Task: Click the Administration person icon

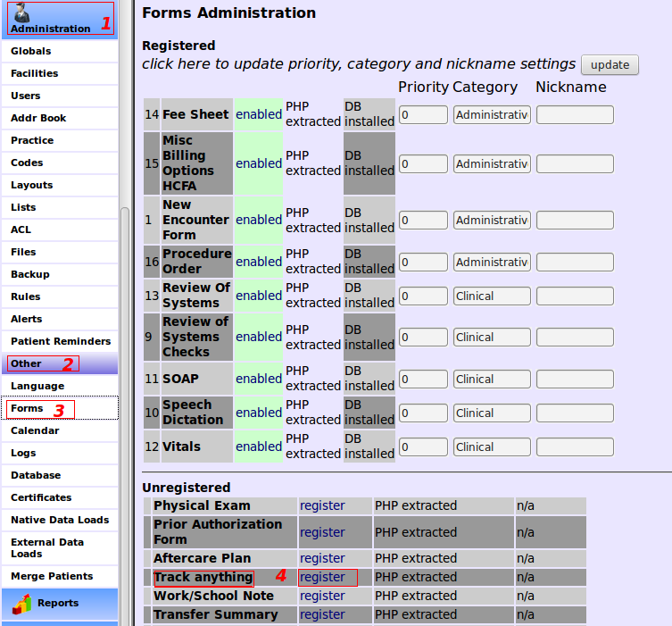Action: pos(23,13)
